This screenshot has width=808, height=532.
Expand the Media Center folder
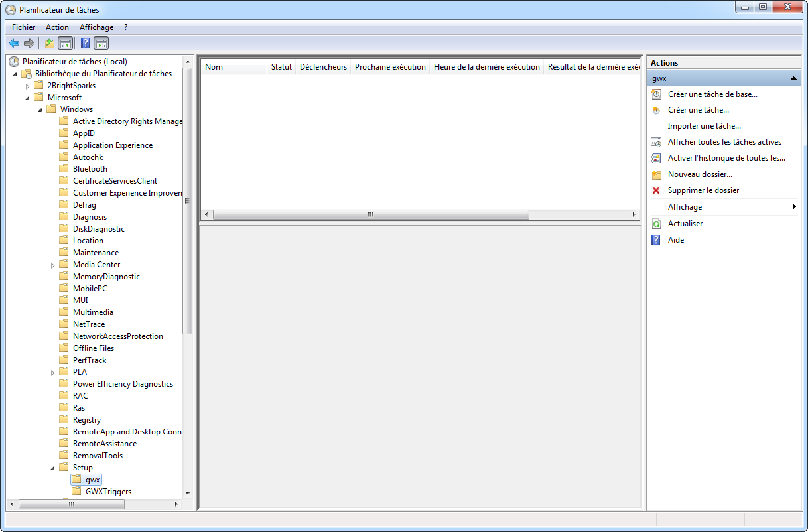[53, 265]
